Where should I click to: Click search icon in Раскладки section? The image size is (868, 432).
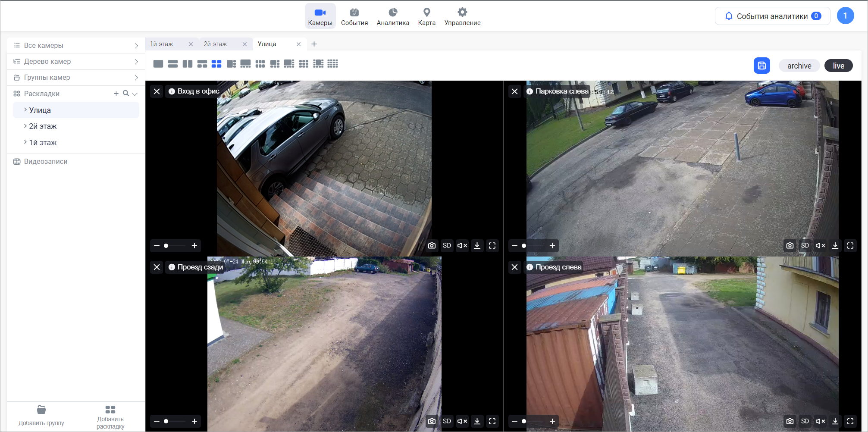point(125,94)
